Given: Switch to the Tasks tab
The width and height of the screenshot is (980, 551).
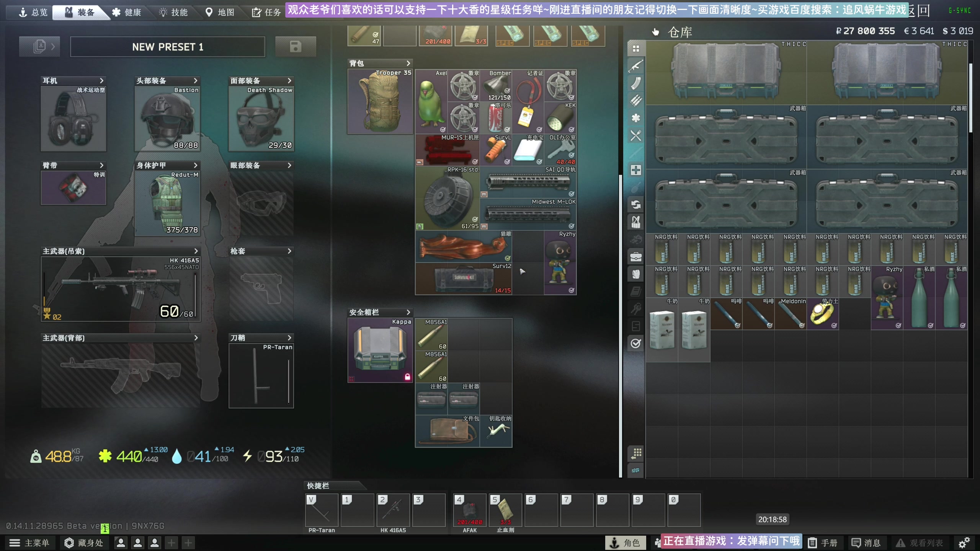Looking at the screenshot, I should tap(266, 12).
